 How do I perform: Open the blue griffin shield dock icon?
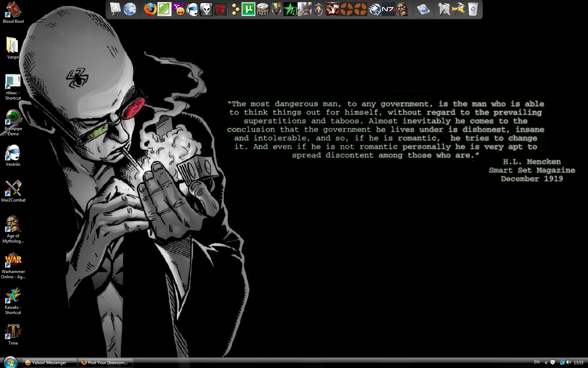318,9
